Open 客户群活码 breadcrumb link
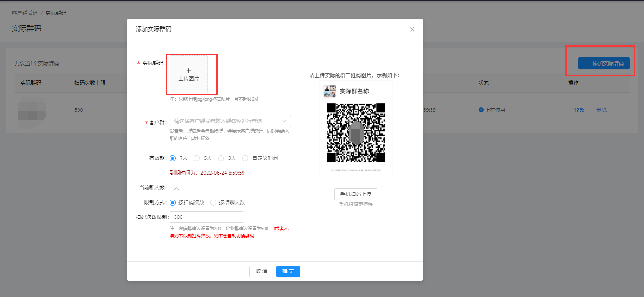Viewport: 644px width, 297px height. point(24,13)
